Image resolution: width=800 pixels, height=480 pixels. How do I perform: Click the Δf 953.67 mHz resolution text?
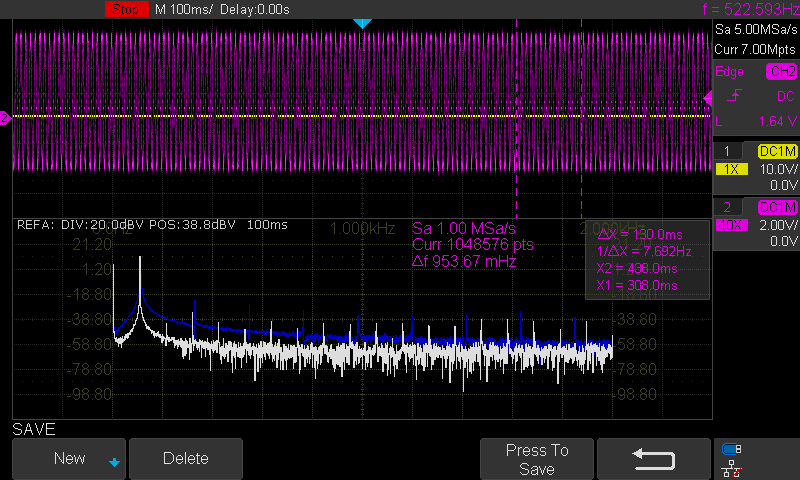click(464, 261)
